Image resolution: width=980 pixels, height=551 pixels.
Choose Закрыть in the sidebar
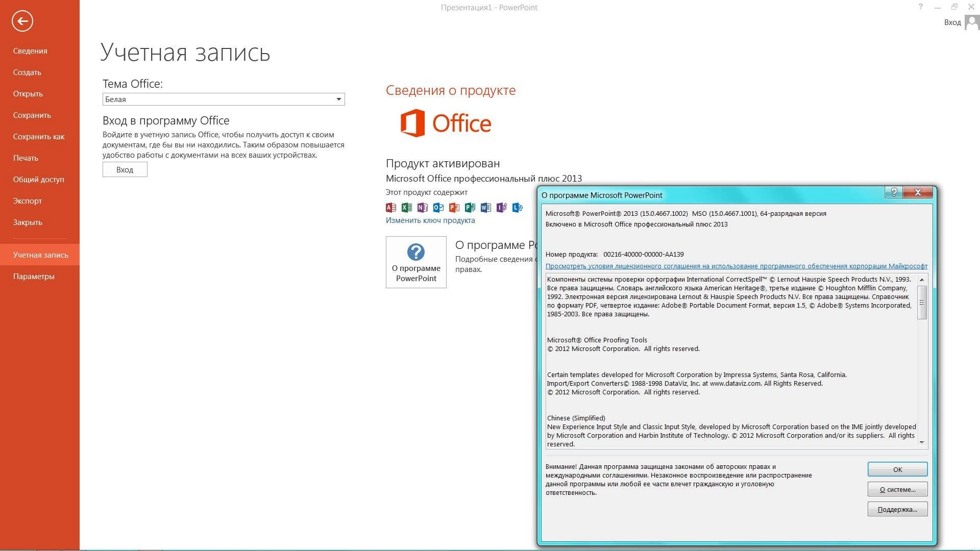coord(28,222)
